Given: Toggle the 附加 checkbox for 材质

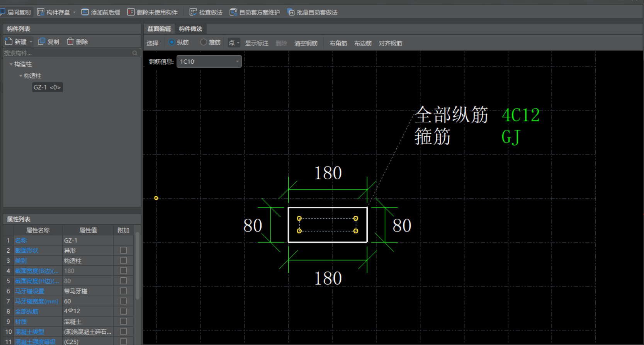Looking at the screenshot, I should tap(124, 321).
